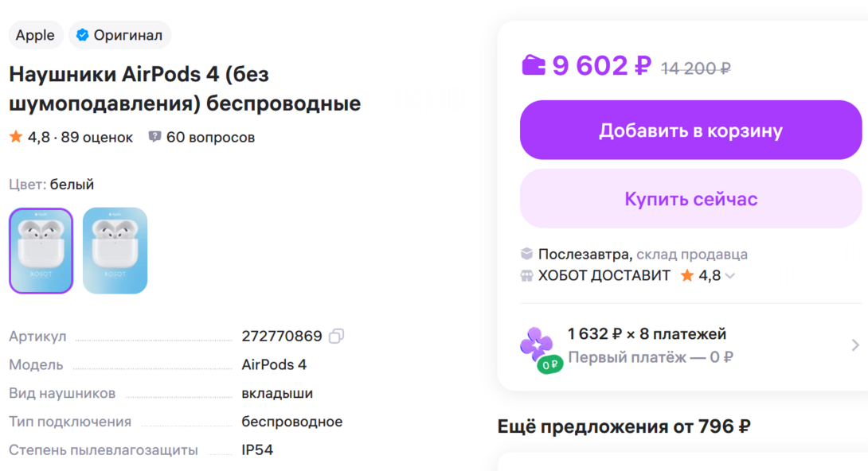Screen dimensions: 868x471
Task: Click the questions speech bubble icon
Action: point(154,137)
